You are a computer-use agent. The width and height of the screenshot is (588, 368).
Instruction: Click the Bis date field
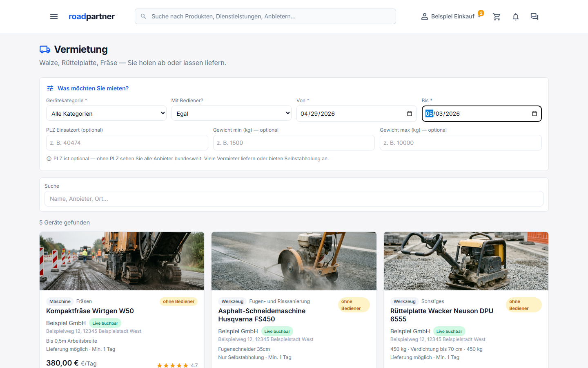(482, 114)
